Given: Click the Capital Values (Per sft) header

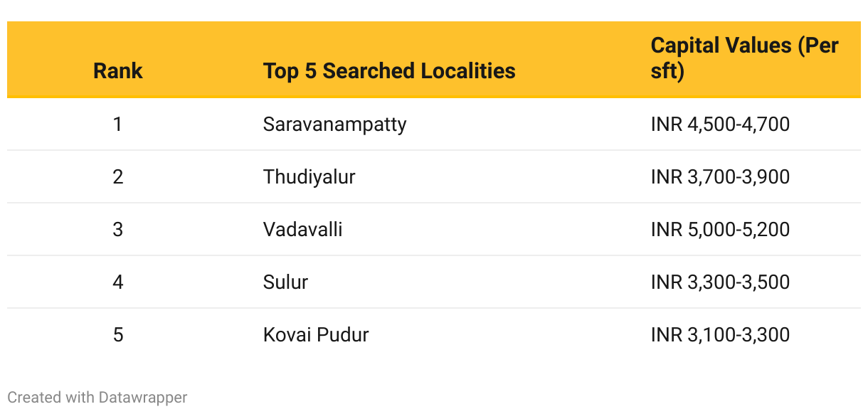Looking at the screenshot, I should pyautogui.click(x=745, y=58).
